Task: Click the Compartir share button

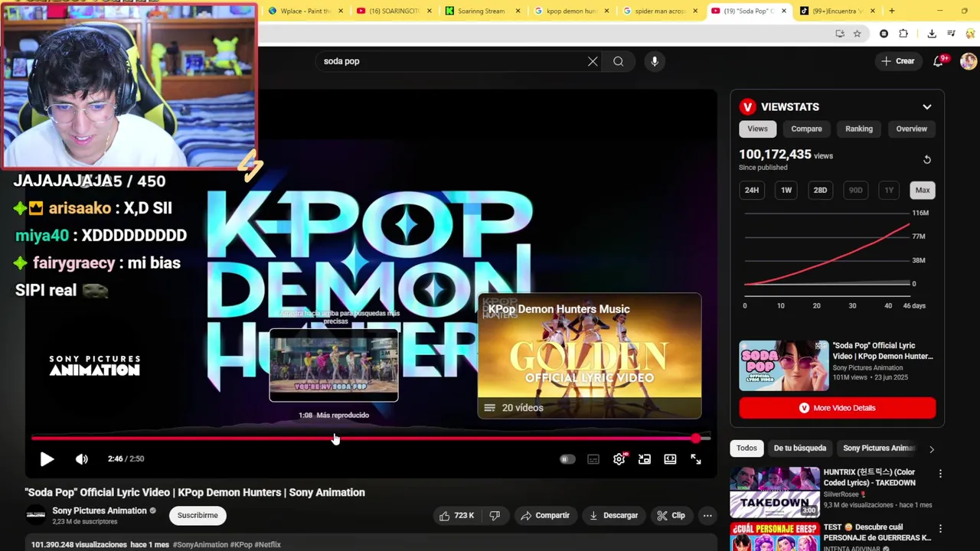Action: pyautogui.click(x=545, y=516)
